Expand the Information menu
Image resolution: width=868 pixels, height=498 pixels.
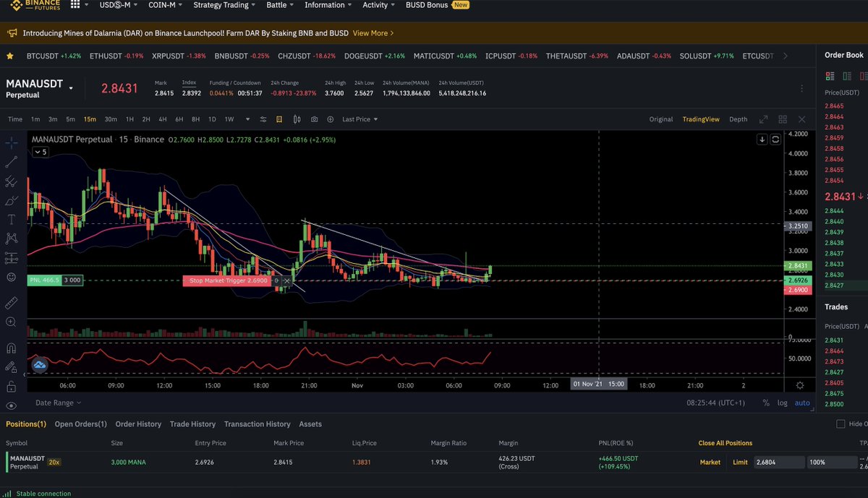328,5
